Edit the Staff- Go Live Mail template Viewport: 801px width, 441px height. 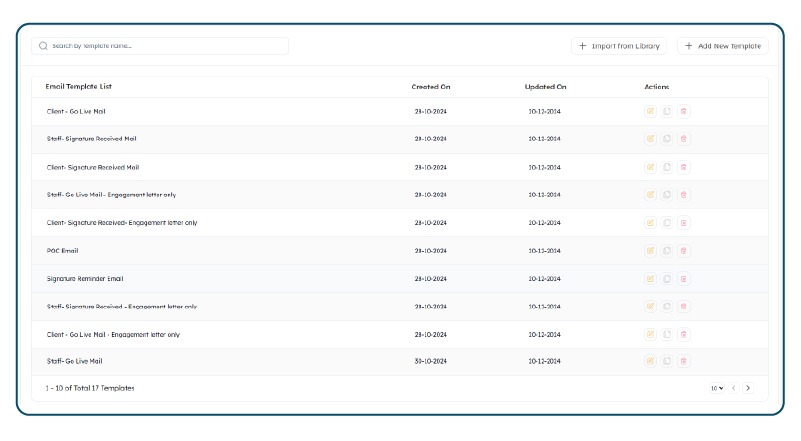[650, 361]
